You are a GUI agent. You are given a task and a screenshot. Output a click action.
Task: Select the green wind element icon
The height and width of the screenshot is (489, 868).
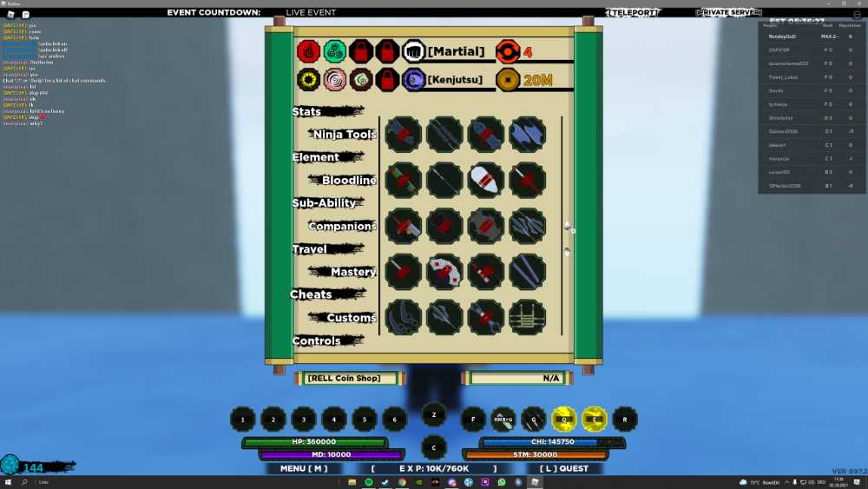coord(335,51)
